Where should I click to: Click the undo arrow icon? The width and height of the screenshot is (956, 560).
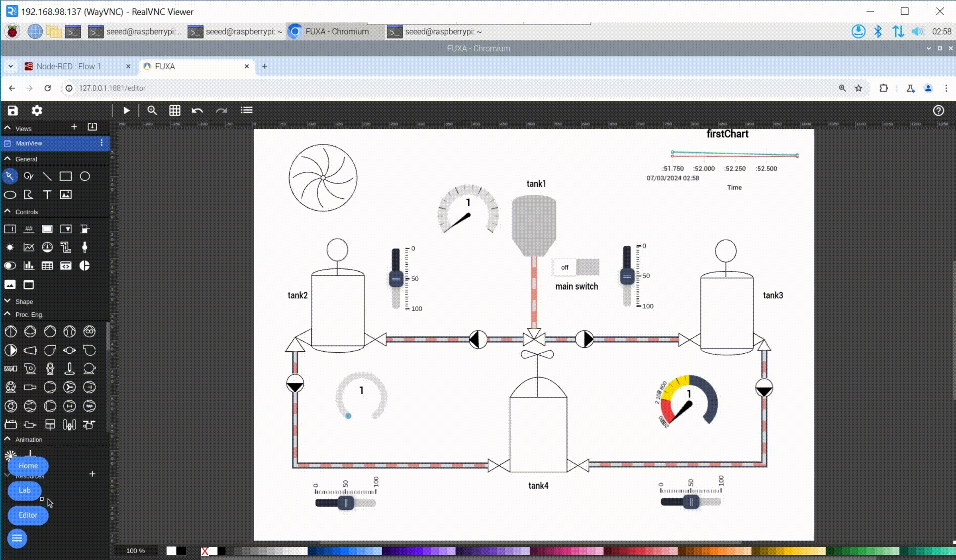pos(197,110)
